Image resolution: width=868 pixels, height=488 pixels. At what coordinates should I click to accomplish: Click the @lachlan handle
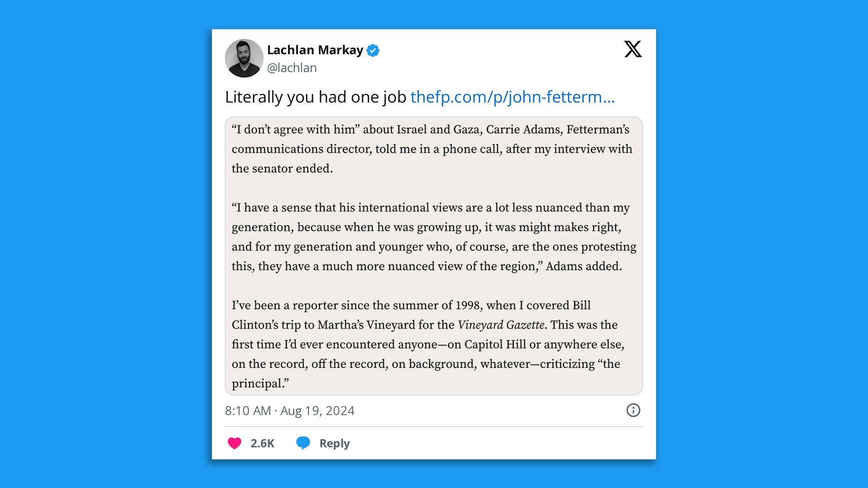(x=292, y=68)
